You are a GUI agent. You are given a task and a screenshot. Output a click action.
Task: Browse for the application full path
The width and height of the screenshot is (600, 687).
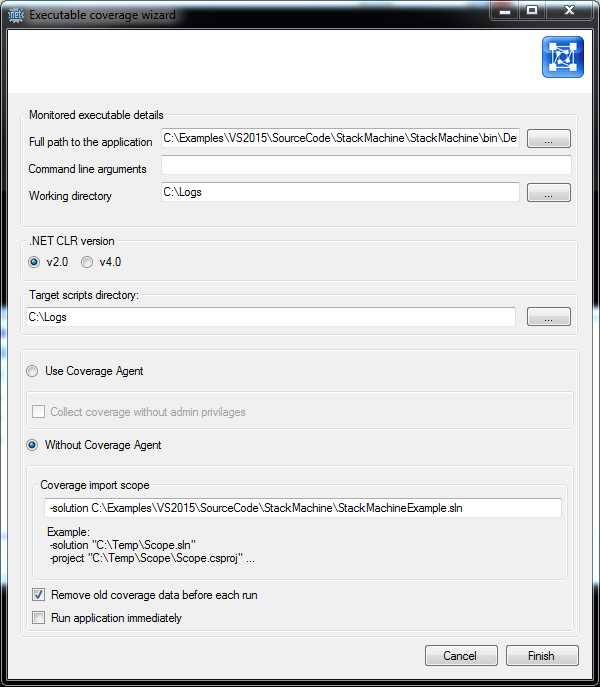pyautogui.click(x=549, y=138)
